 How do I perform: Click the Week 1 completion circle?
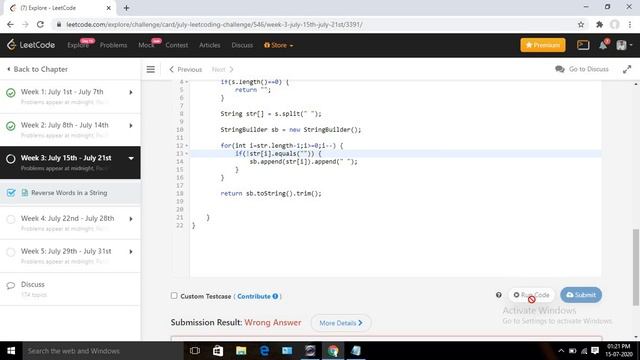11,93
